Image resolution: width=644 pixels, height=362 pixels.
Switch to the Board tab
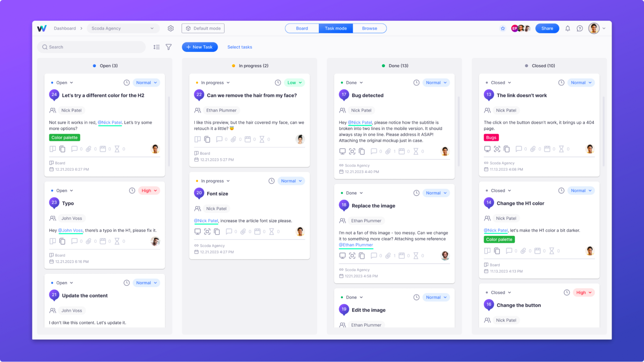click(302, 28)
